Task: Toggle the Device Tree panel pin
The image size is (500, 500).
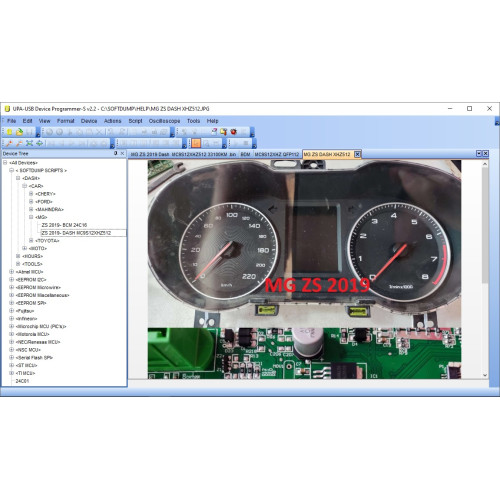Action: pyautogui.click(x=116, y=153)
